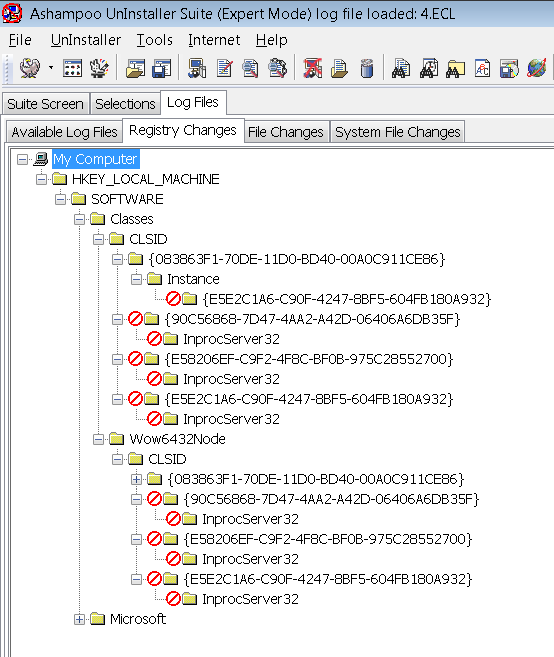Click the My Computer icon in tree

point(41,159)
